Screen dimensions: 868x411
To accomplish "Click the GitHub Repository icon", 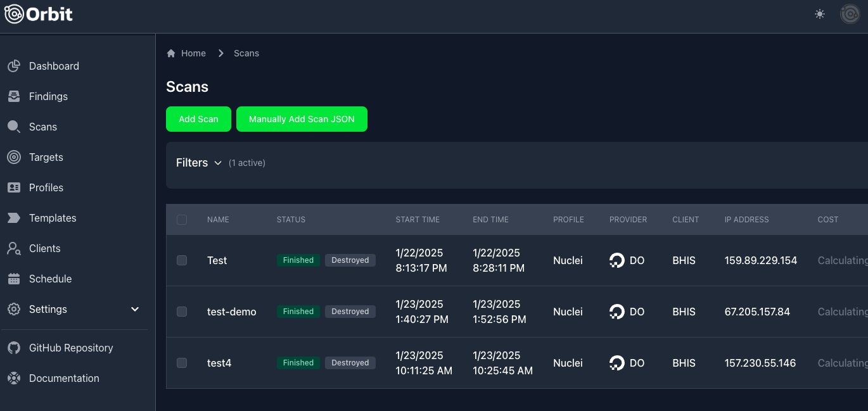I will tap(14, 348).
